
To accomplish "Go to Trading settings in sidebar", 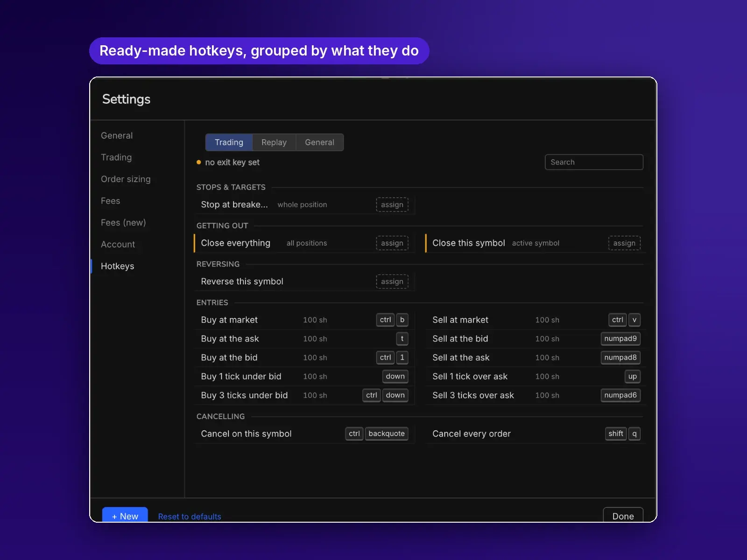I will 116,157.
